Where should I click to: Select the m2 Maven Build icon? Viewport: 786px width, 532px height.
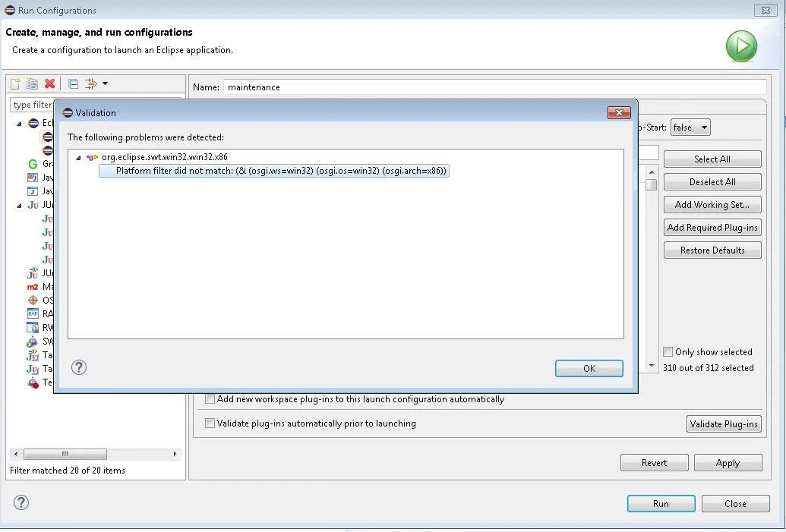tap(33, 287)
